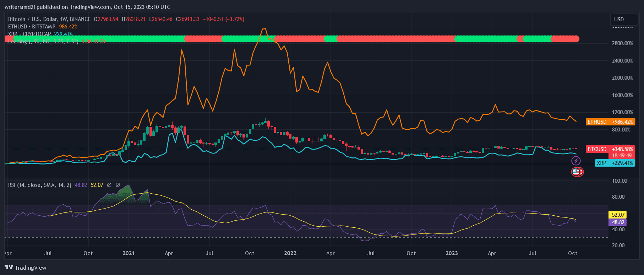Click the 2800.00% level on price axis
The image size is (644, 275).
coord(622,43)
